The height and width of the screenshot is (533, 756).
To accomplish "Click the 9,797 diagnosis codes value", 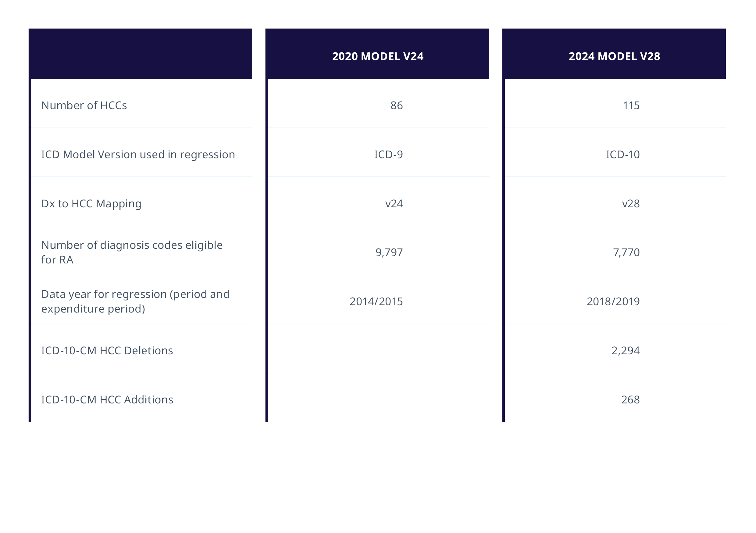I will point(389,252).
